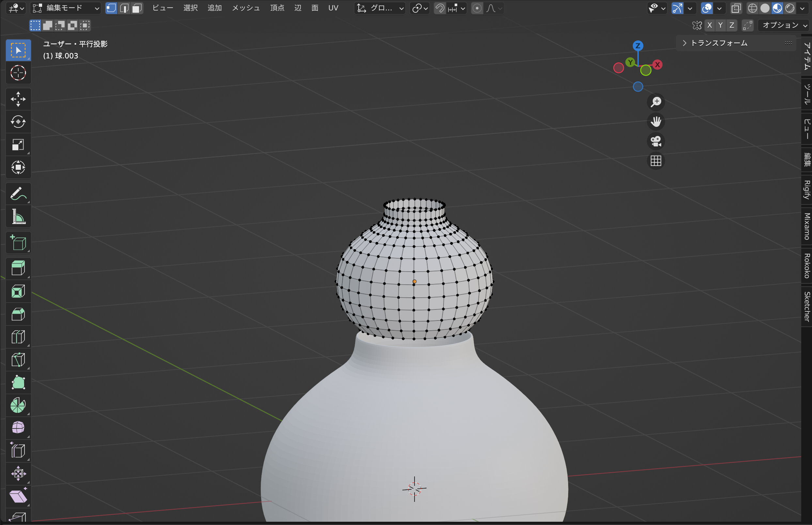
Task: Select the Shear tool
Action: pyautogui.click(x=18, y=496)
